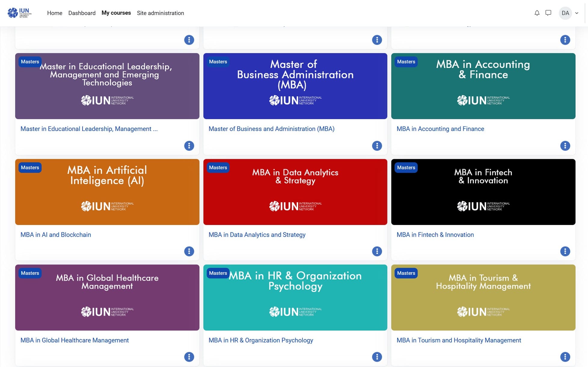Open the messaging drawer chat icon

(x=548, y=13)
